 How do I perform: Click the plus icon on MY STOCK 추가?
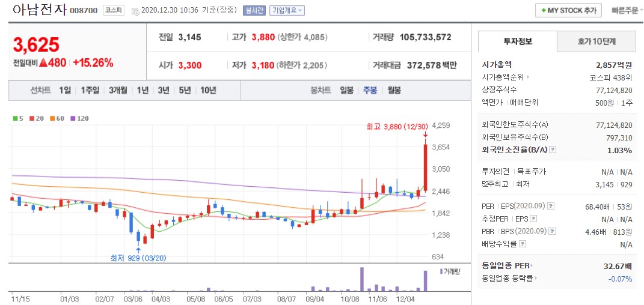click(x=544, y=10)
